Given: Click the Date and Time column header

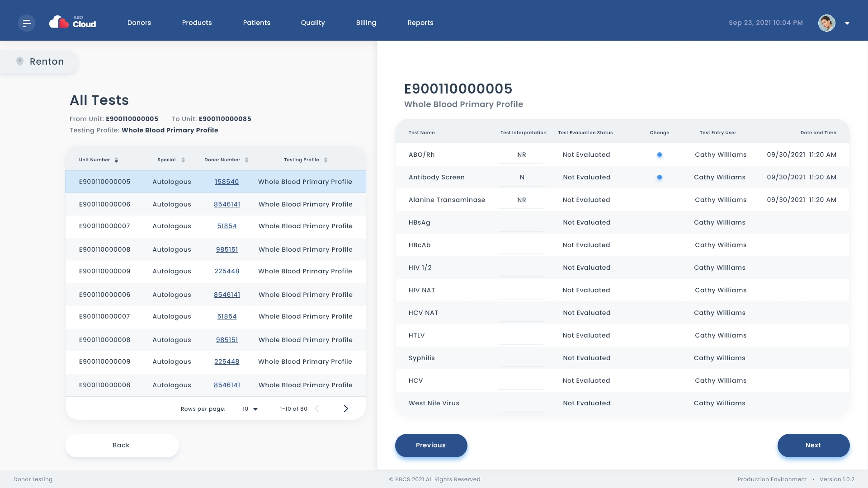Looking at the screenshot, I should click(818, 133).
